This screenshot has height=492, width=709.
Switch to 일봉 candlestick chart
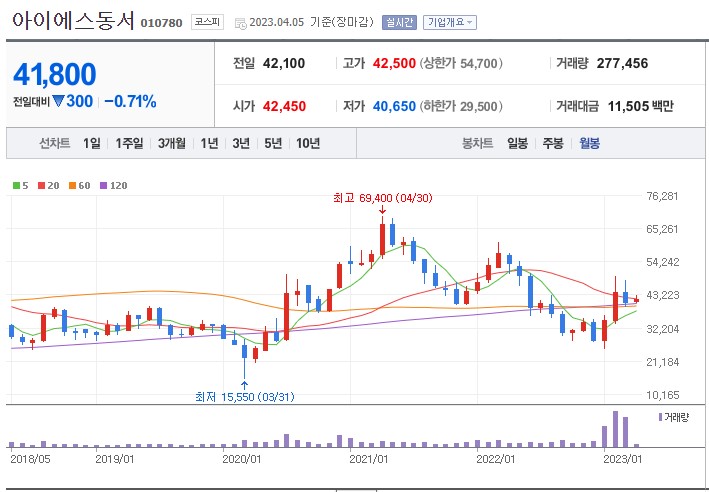click(x=517, y=143)
